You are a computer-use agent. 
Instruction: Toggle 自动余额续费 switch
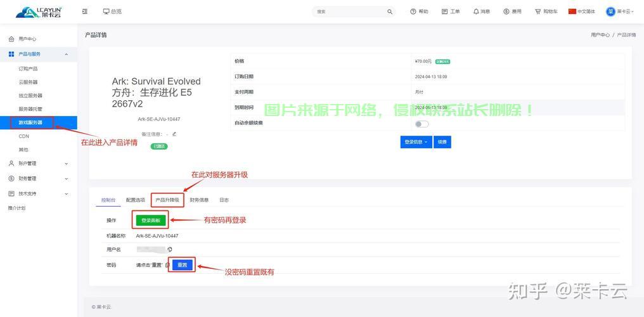click(x=422, y=124)
